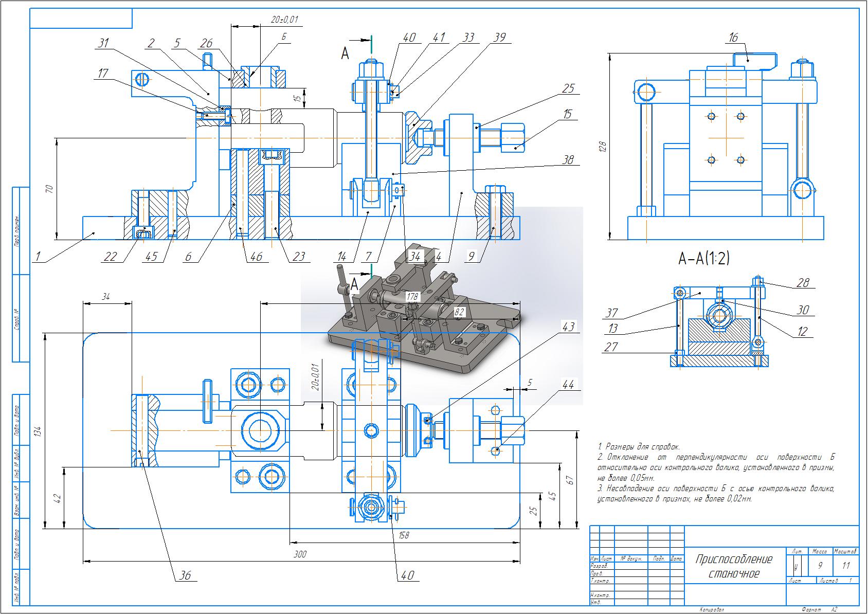This screenshot has height=614, width=868.
Task: Click callout number 43
Action: pyautogui.click(x=568, y=327)
